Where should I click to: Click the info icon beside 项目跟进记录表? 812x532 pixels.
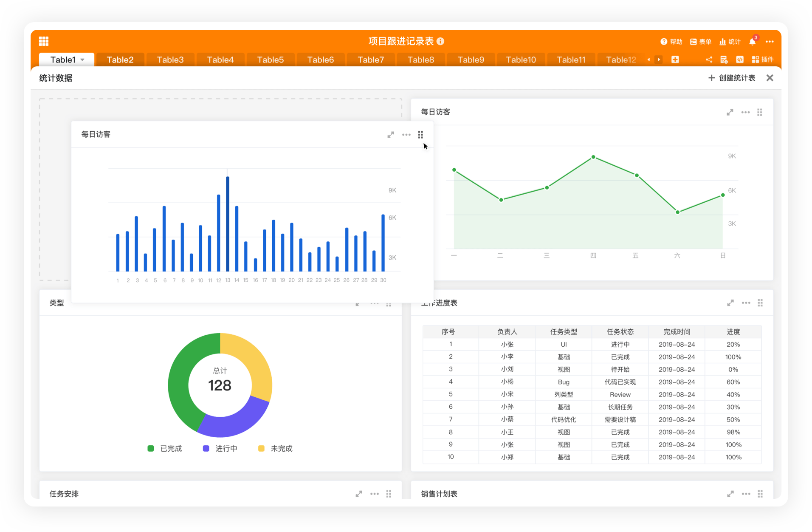pyautogui.click(x=440, y=41)
